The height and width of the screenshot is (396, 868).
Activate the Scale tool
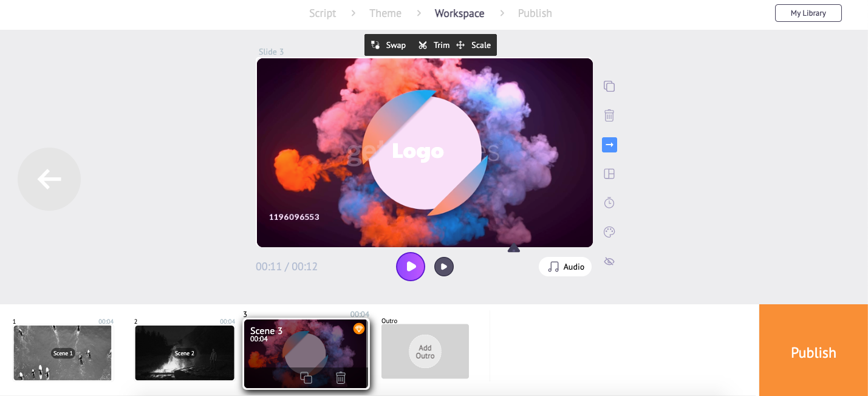click(474, 45)
